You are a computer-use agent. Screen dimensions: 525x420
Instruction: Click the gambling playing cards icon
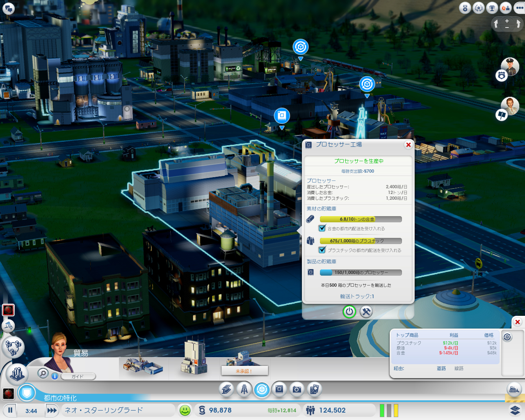314,389
